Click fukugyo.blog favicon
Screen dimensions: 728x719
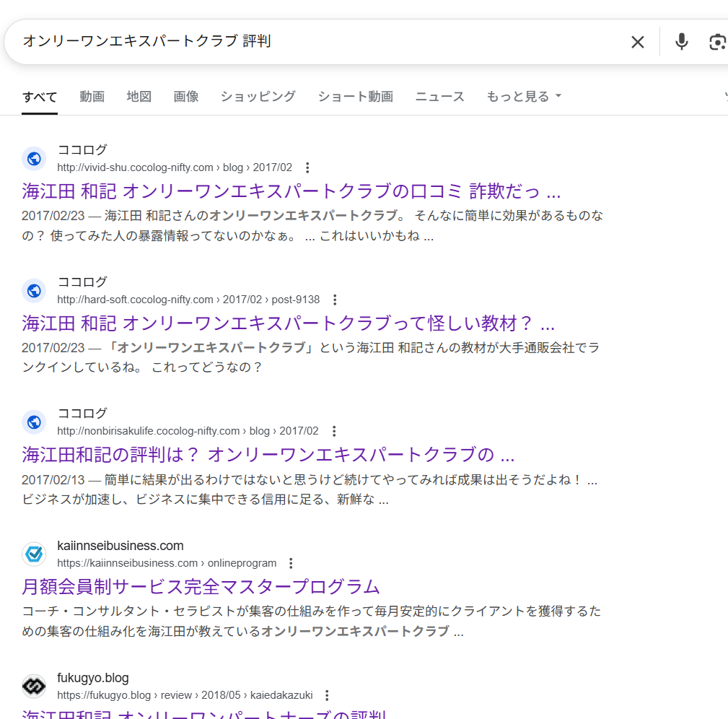point(34,686)
